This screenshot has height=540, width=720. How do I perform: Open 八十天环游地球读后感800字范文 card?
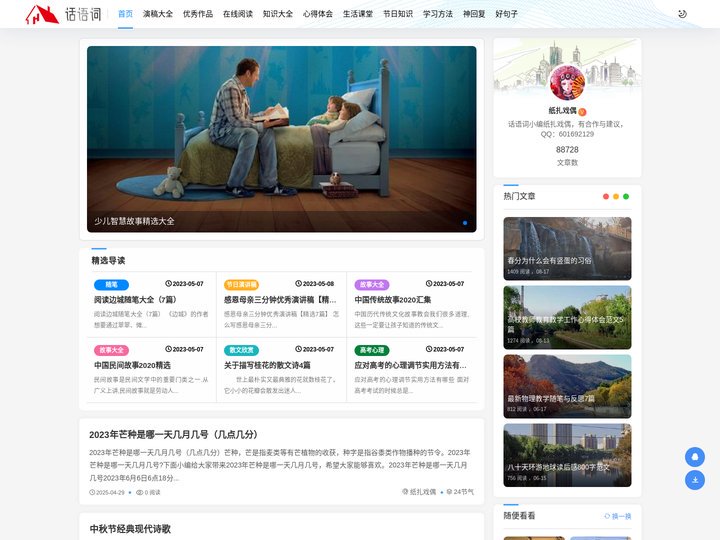(567, 455)
